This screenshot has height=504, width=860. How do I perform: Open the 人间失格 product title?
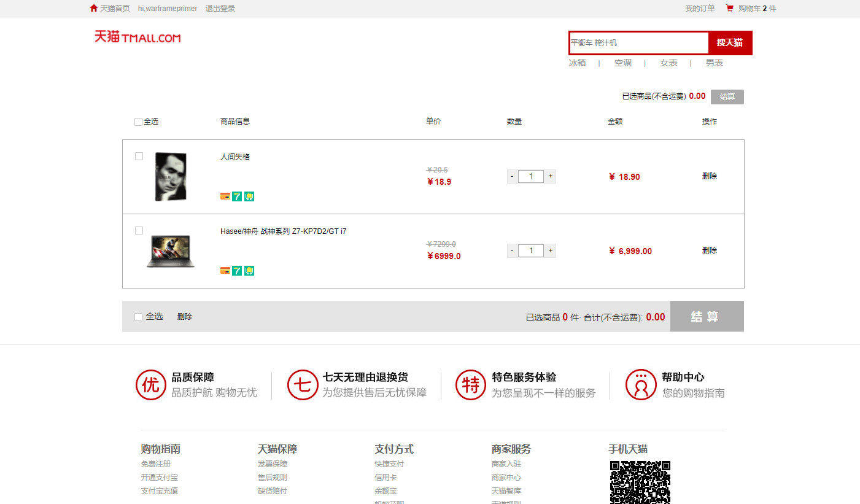235,157
